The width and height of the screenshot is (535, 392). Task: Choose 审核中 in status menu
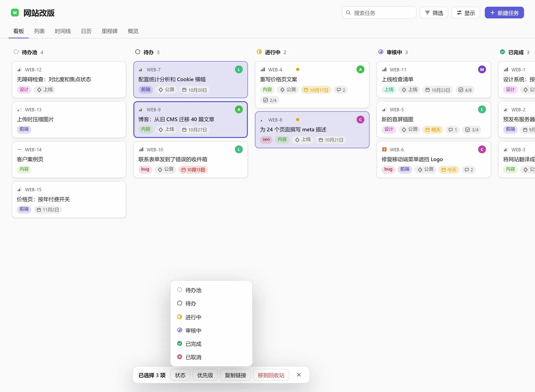coord(211,330)
